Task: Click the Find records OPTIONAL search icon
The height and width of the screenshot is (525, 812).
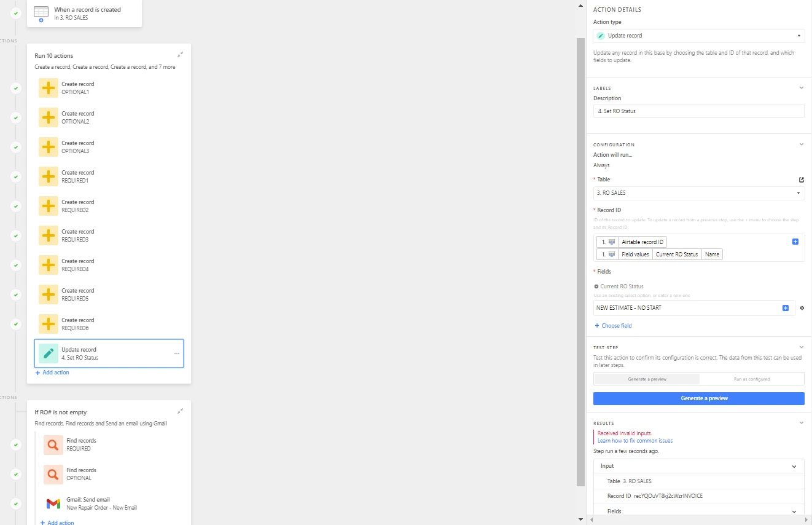Action: pyautogui.click(x=53, y=474)
